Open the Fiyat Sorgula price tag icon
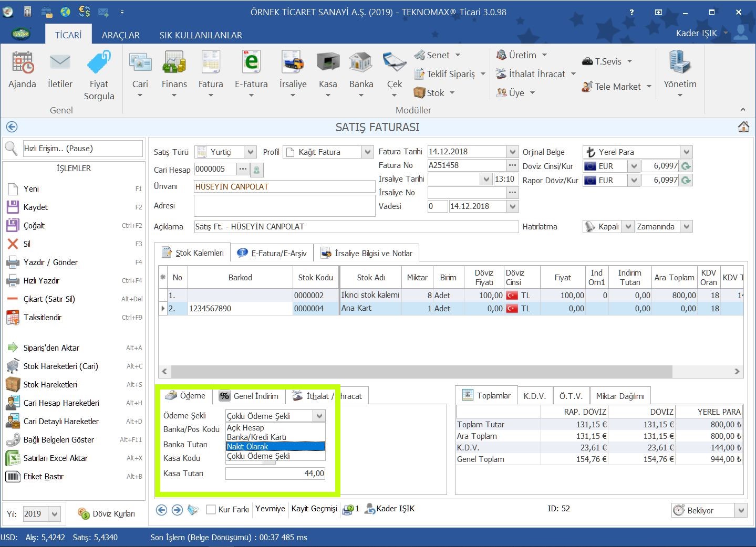 tap(99, 63)
